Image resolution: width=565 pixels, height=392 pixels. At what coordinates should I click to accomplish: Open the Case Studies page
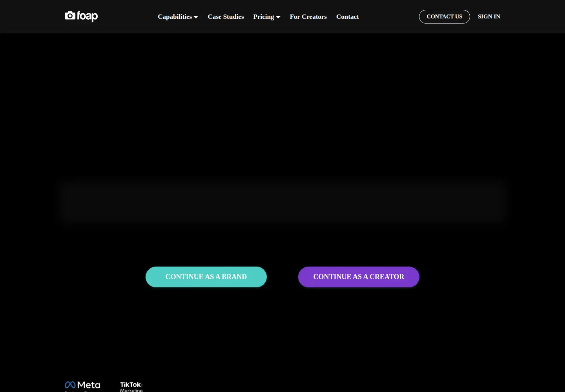pyautogui.click(x=226, y=16)
